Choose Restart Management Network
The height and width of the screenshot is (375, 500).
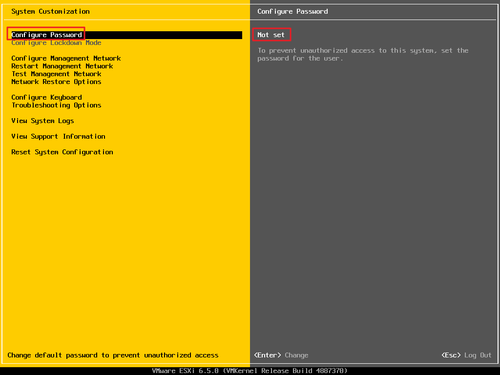62,66
